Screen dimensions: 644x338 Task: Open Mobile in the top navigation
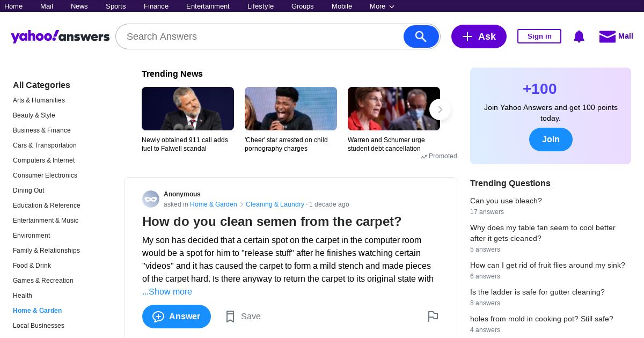point(342,6)
